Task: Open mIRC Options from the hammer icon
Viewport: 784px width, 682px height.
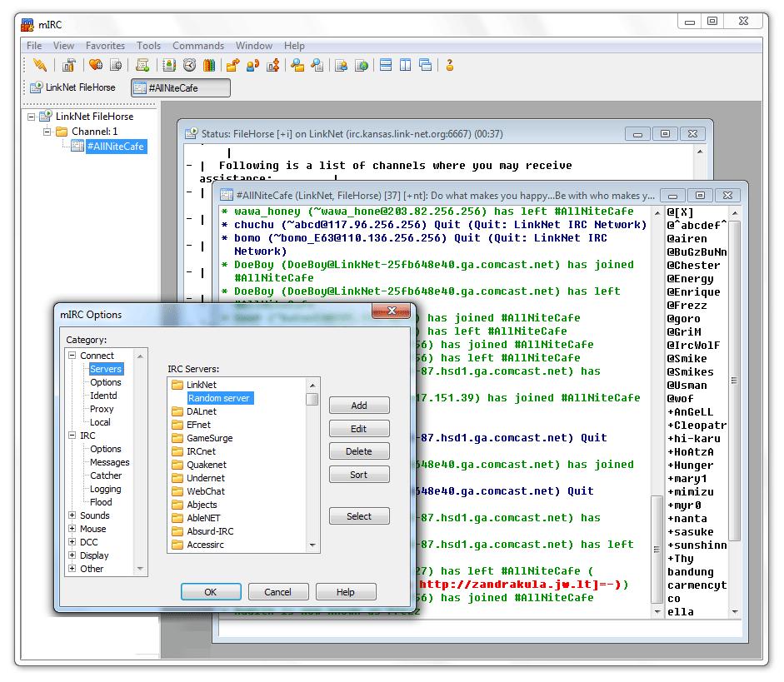Action: coord(68,65)
